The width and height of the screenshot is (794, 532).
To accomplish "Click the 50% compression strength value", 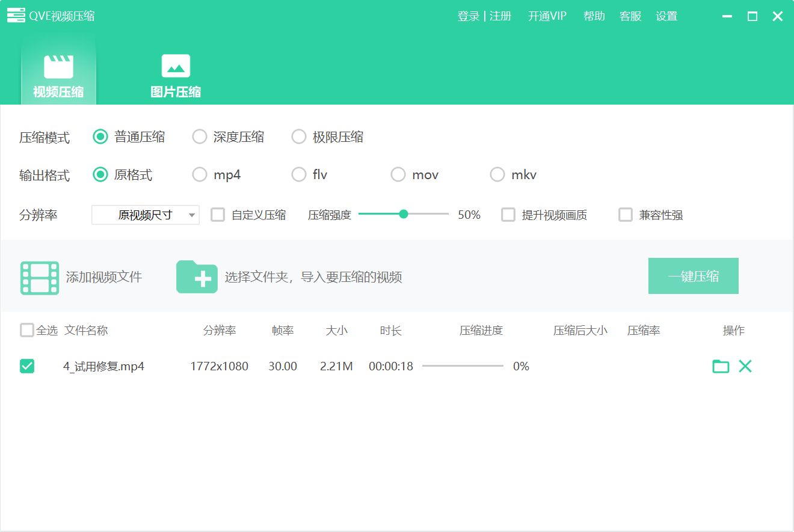I will pyautogui.click(x=469, y=215).
